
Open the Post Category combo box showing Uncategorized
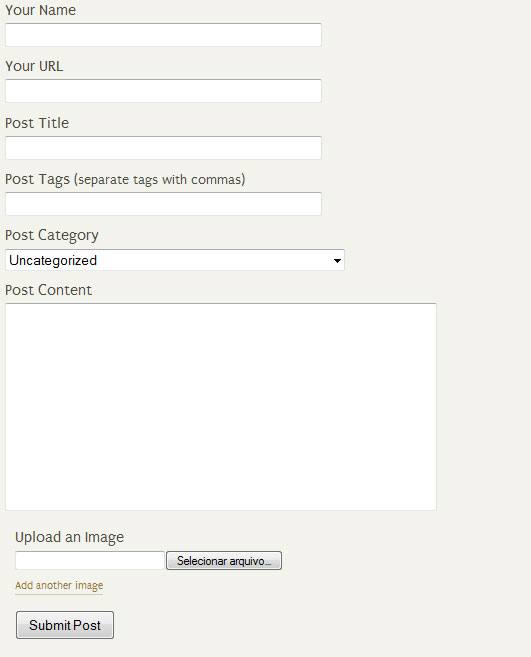pyautogui.click(x=175, y=260)
